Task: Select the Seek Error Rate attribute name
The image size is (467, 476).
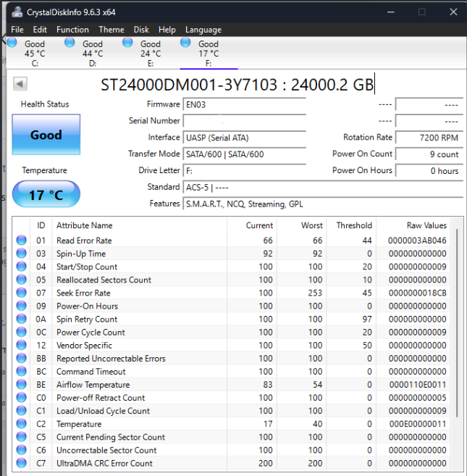Action: (83, 293)
